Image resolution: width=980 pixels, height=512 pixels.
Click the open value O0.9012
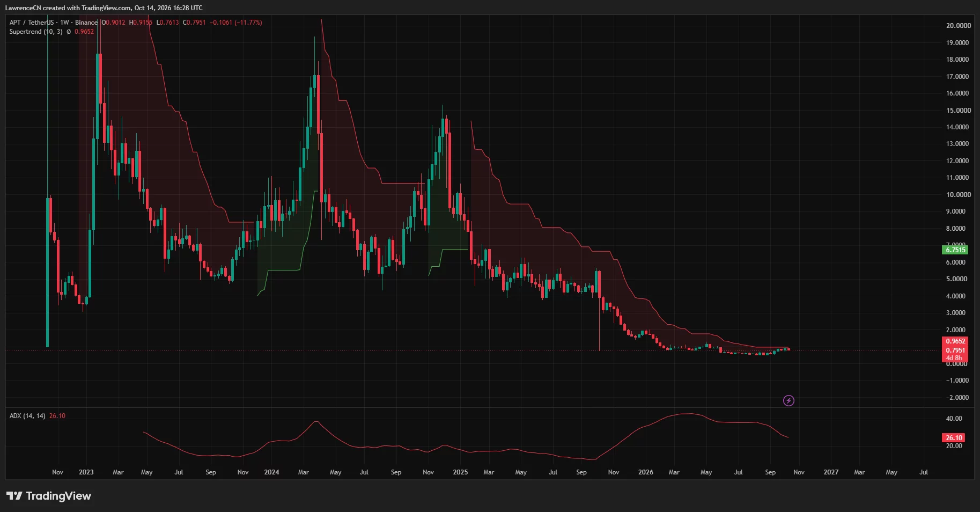[114, 23]
